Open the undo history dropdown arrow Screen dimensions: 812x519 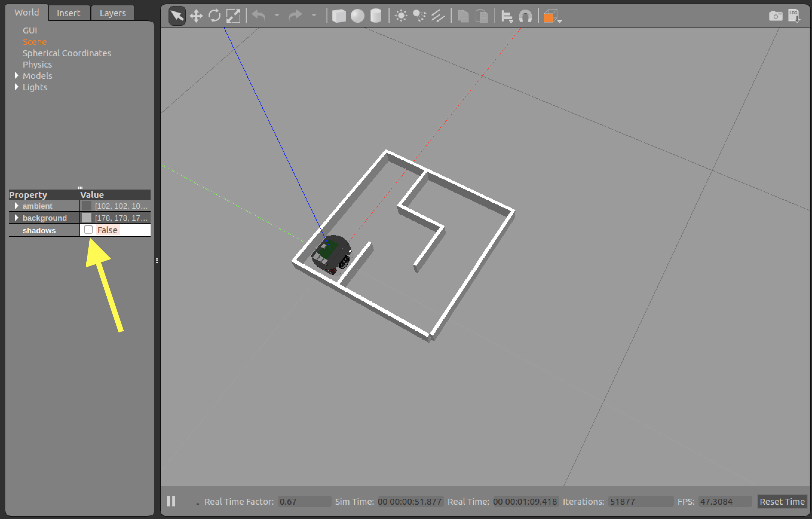(x=277, y=16)
